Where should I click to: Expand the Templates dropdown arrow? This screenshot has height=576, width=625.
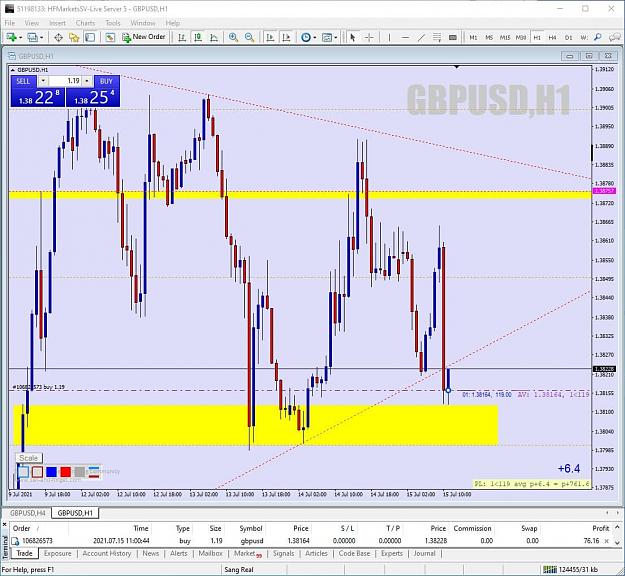click(x=336, y=37)
